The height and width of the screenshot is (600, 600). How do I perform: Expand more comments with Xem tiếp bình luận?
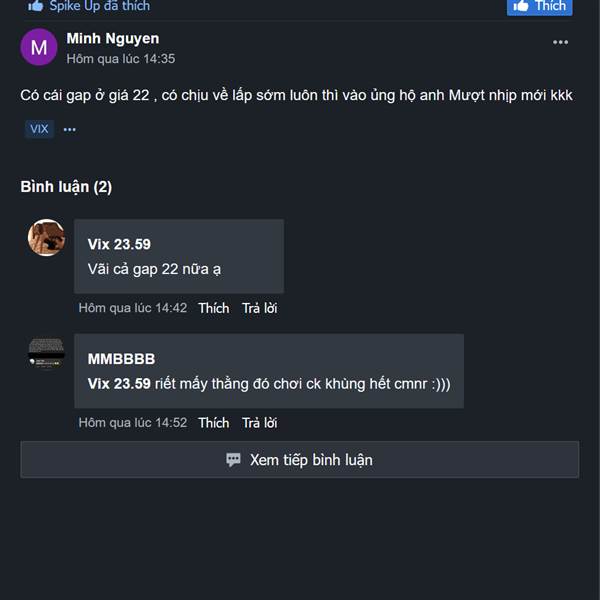click(300, 460)
